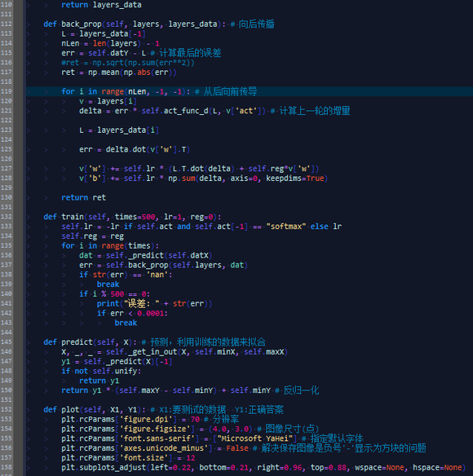Screen dimensions: 473x476
Task: Click the 'return ret' statement
Action: coord(83,197)
